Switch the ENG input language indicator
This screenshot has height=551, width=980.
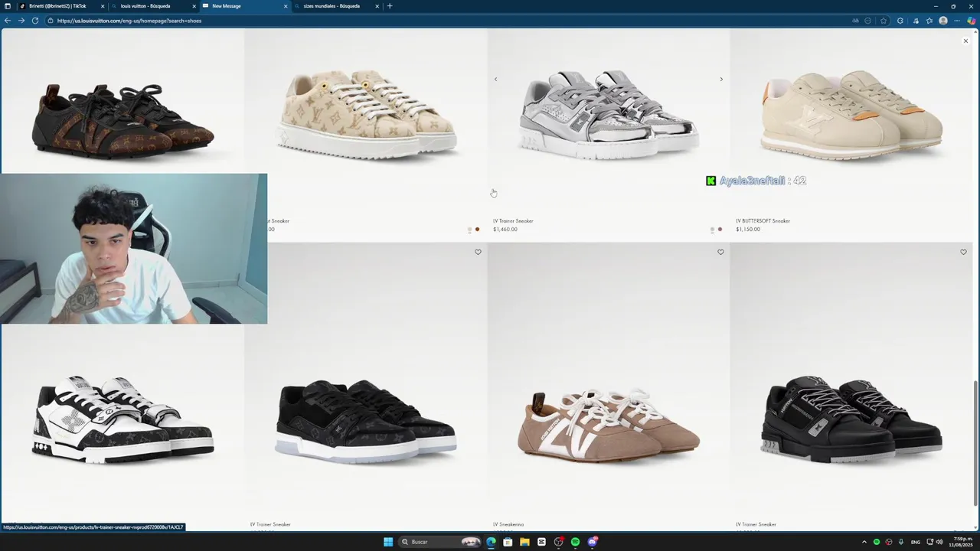[x=915, y=542]
